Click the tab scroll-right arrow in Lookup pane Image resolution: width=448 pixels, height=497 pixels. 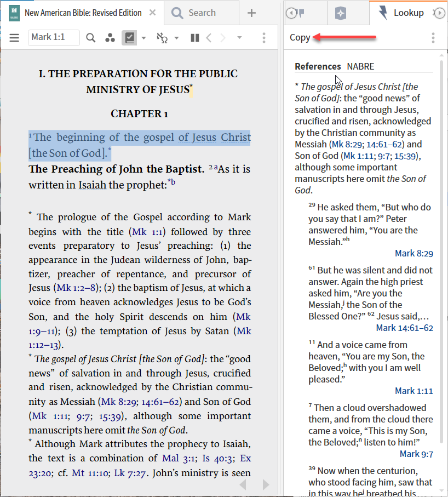pyautogui.click(x=439, y=13)
